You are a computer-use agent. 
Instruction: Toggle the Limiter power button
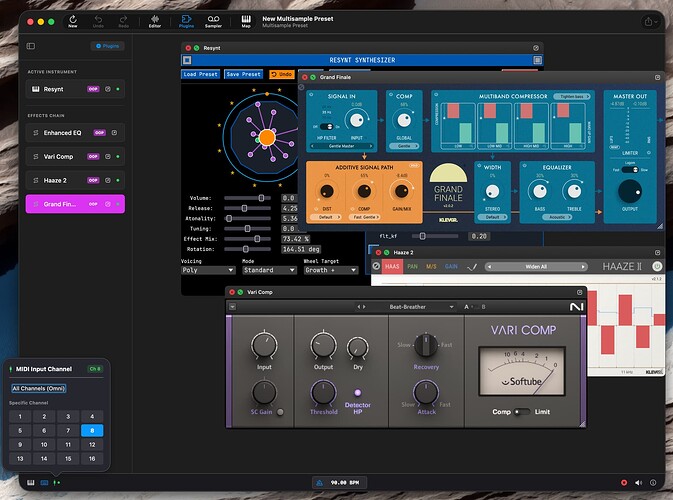click(x=649, y=152)
